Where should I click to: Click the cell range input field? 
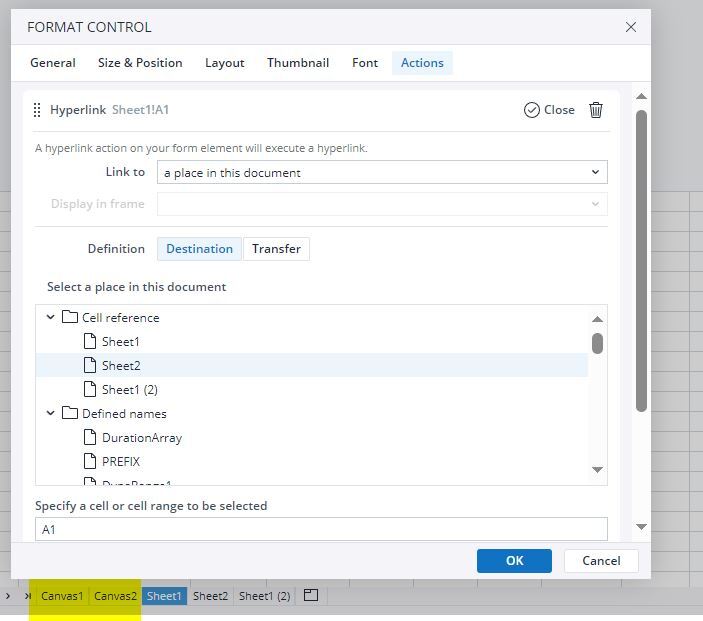(321, 529)
